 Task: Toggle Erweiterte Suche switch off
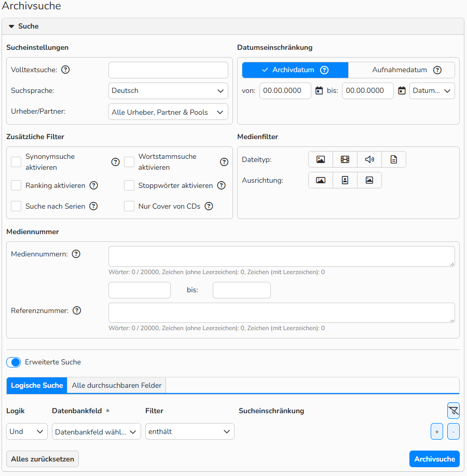13,362
